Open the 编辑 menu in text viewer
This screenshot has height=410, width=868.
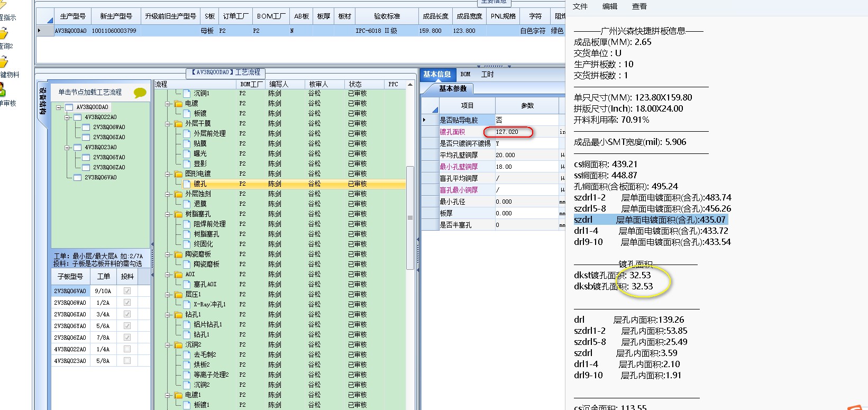(x=610, y=6)
